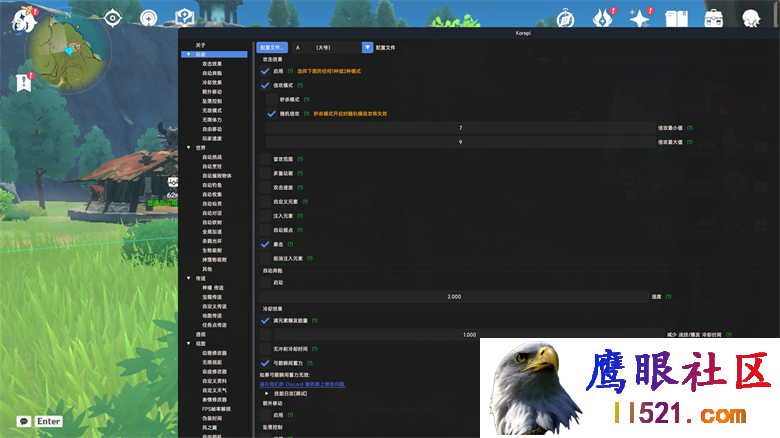Select 无限体力 in the sidebar

tap(212, 120)
